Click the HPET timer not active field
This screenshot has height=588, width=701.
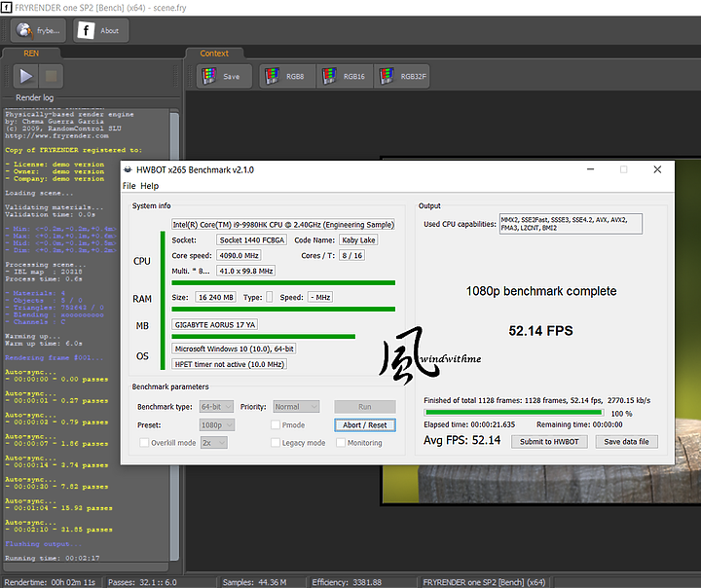point(230,364)
